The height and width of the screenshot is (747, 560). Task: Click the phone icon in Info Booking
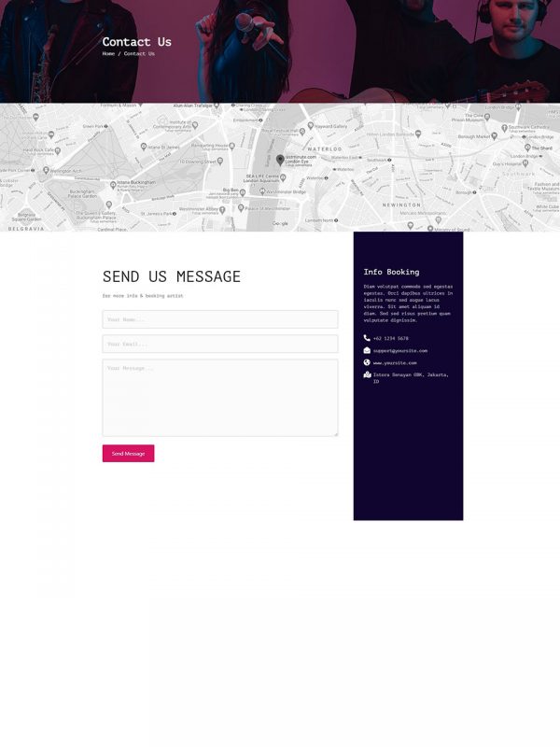click(x=367, y=338)
